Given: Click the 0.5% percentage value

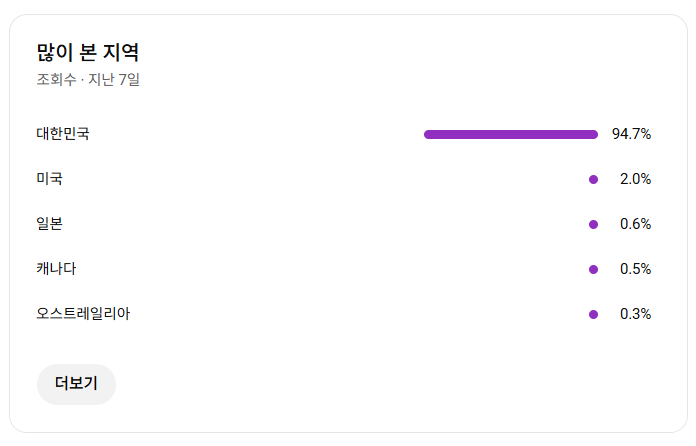Looking at the screenshot, I should 635,269.
